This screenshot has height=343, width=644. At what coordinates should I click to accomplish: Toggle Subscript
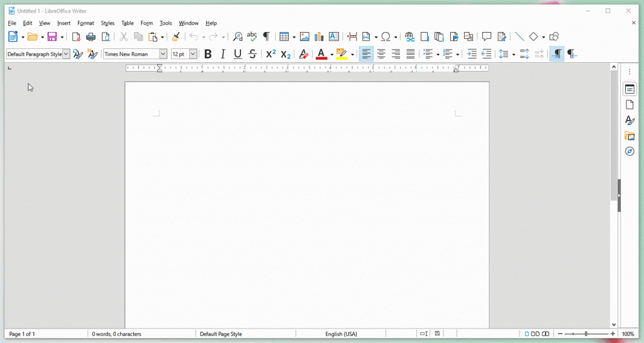click(x=286, y=54)
